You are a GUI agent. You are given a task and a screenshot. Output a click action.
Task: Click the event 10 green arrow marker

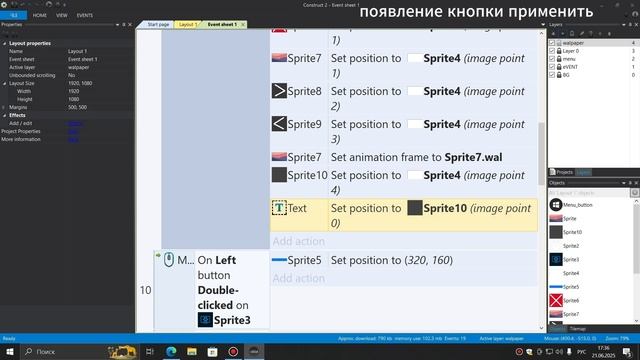pos(158,255)
